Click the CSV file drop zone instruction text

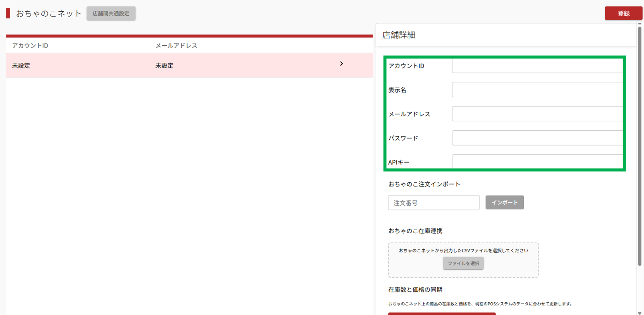click(463, 251)
